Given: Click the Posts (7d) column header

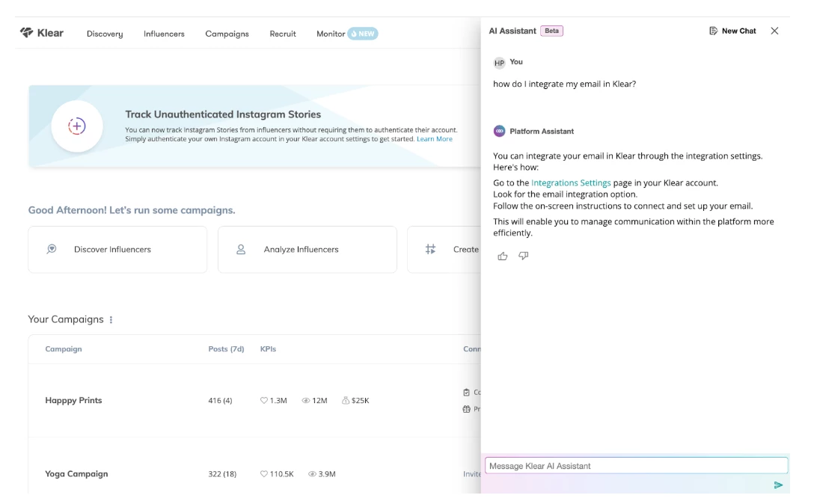Looking at the screenshot, I should click(x=227, y=348).
